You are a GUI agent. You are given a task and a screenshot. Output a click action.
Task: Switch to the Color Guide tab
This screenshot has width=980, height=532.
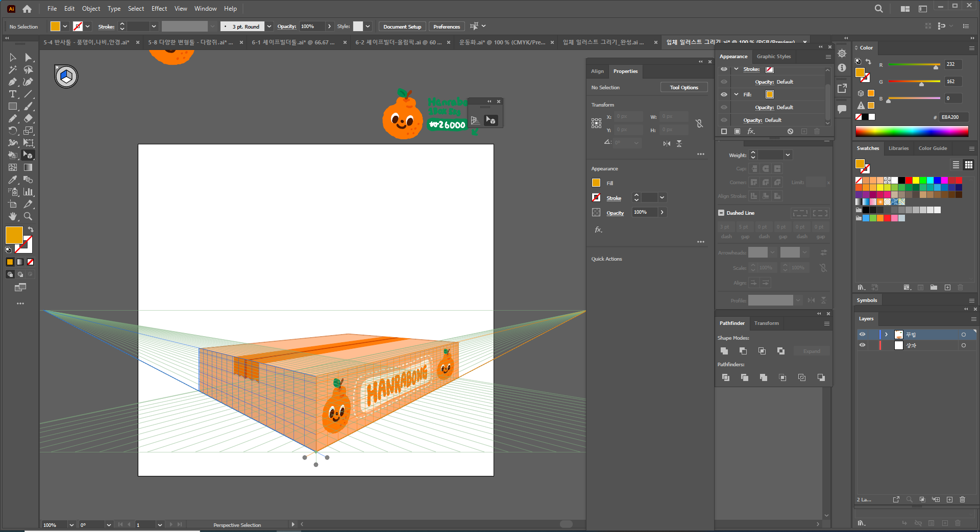click(933, 148)
